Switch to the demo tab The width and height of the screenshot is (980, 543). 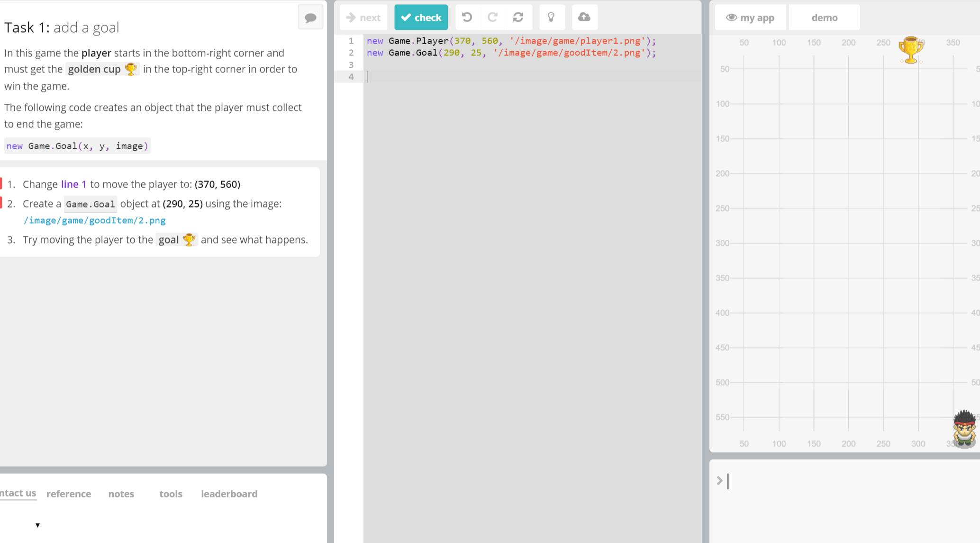pos(824,18)
